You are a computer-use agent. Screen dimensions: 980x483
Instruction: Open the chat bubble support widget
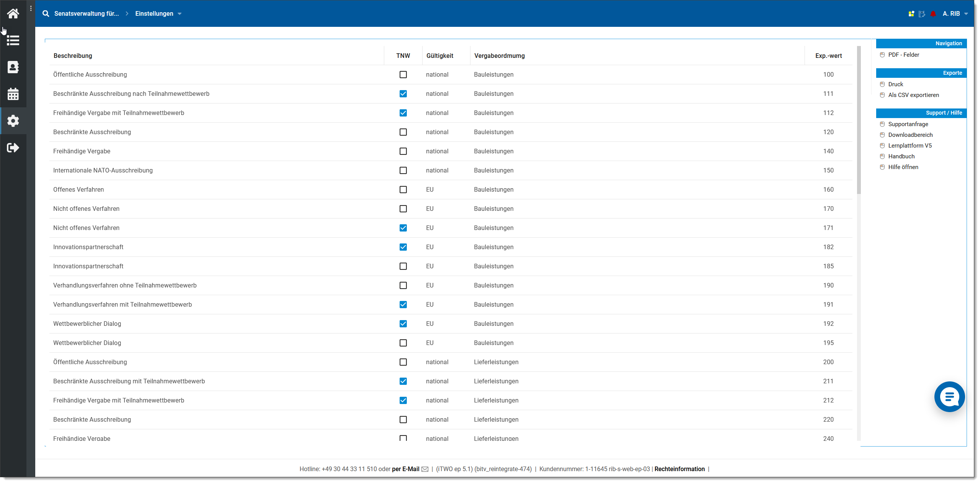click(x=949, y=397)
